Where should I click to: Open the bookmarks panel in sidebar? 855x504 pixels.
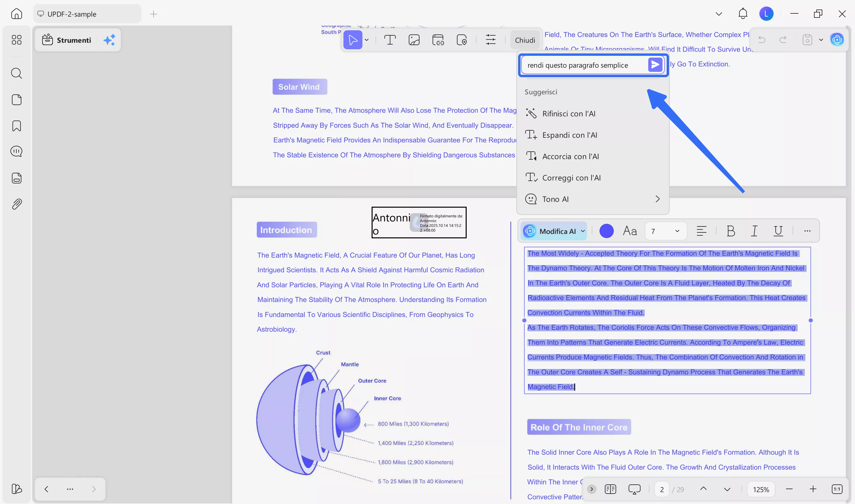click(16, 126)
